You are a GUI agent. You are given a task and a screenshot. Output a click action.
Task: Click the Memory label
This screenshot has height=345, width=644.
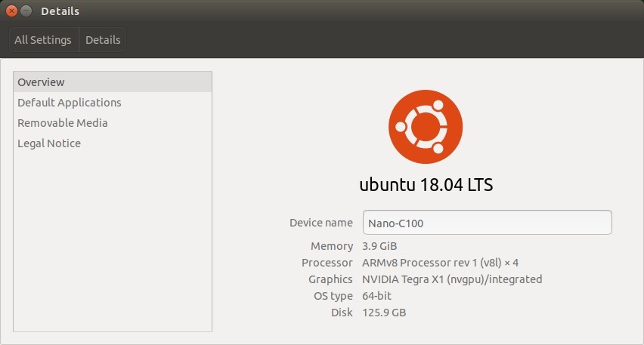332,246
